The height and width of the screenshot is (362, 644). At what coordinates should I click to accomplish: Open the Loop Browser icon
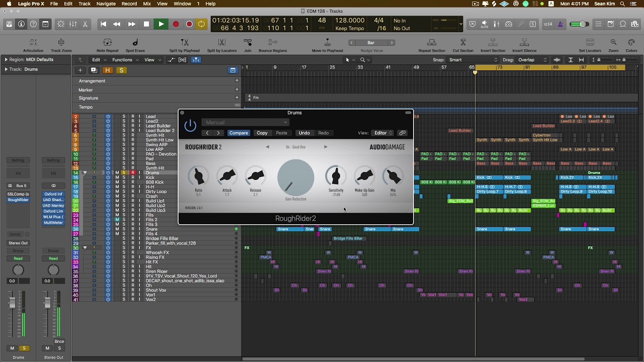623,24
